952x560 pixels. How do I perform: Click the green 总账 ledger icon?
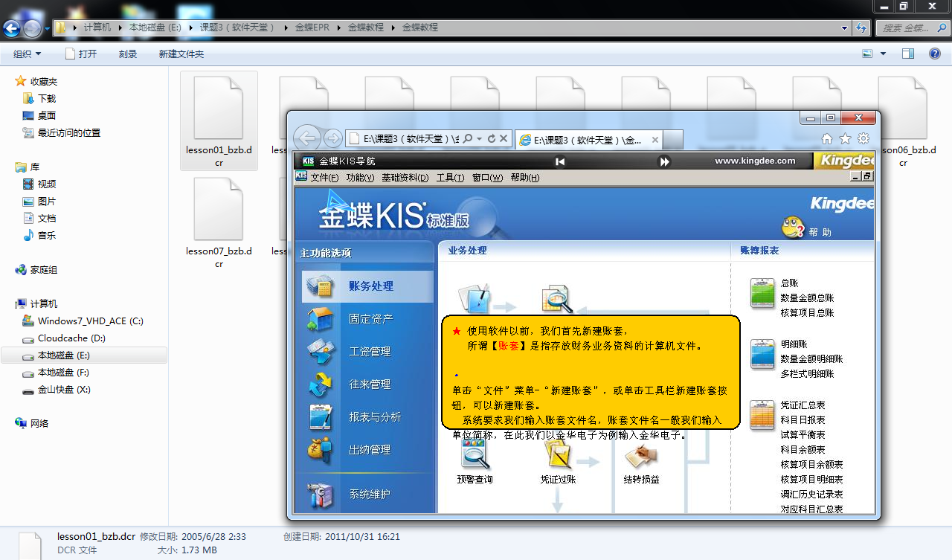click(762, 292)
